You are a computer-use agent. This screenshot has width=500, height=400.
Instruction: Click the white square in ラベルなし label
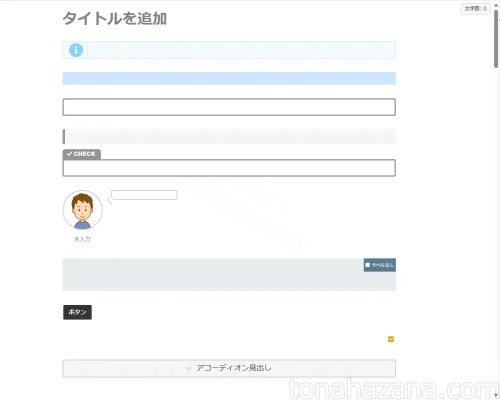[368, 265]
